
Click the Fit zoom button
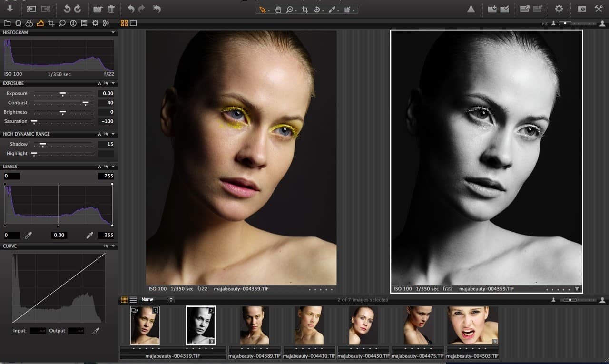(x=545, y=23)
